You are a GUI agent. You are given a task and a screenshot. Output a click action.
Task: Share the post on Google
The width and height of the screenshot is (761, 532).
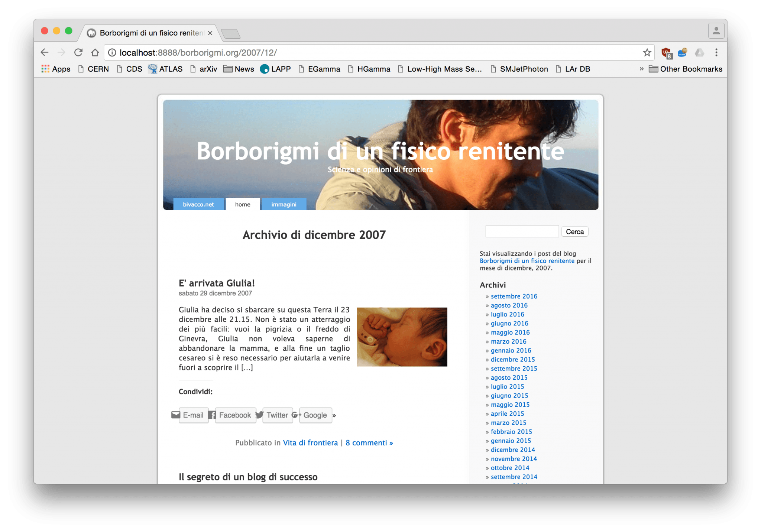point(315,415)
